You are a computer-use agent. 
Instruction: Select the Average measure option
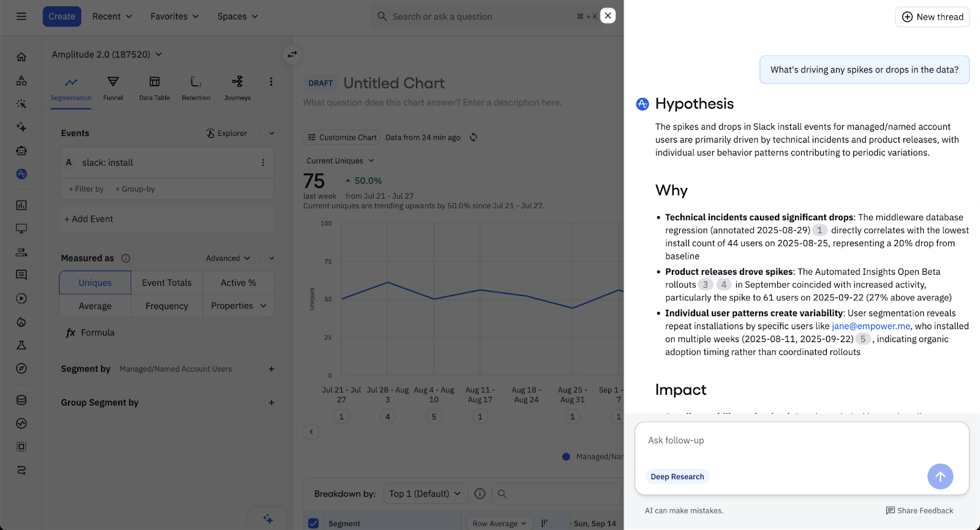pos(95,306)
